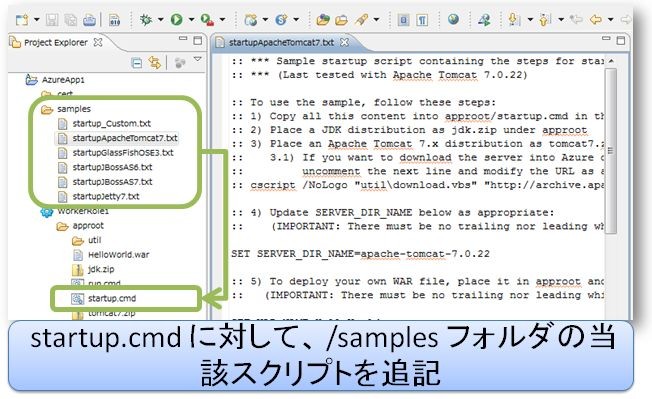Click the plain open folder toolbar icon

tap(341, 20)
